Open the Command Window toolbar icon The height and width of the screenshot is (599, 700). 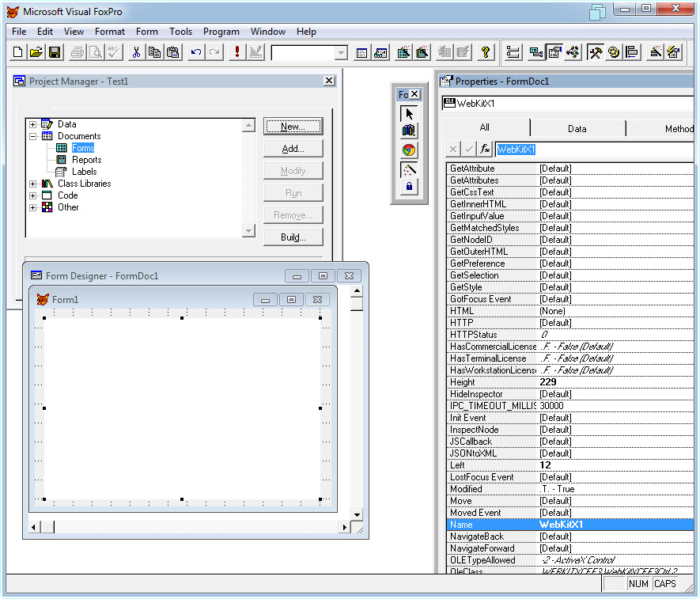pyautogui.click(x=362, y=53)
